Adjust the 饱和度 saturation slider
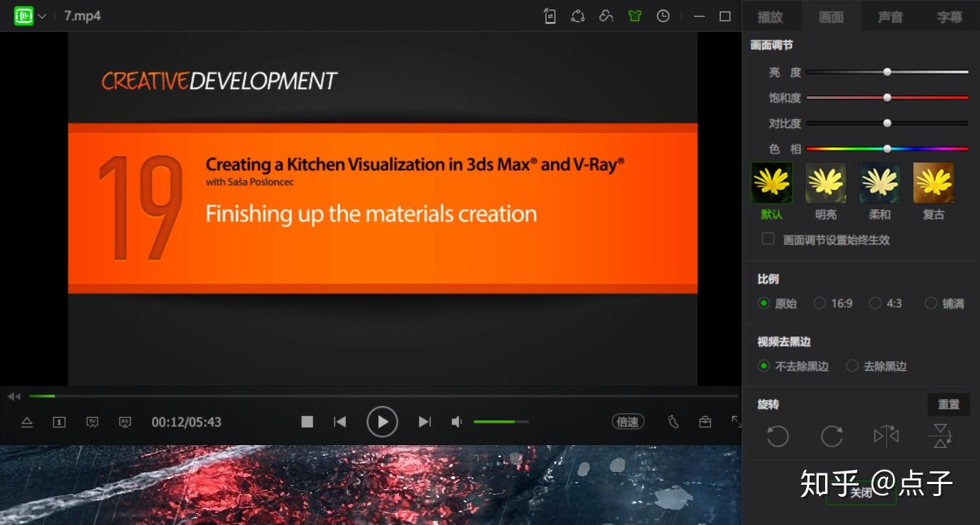980x525 pixels. click(887, 98)
